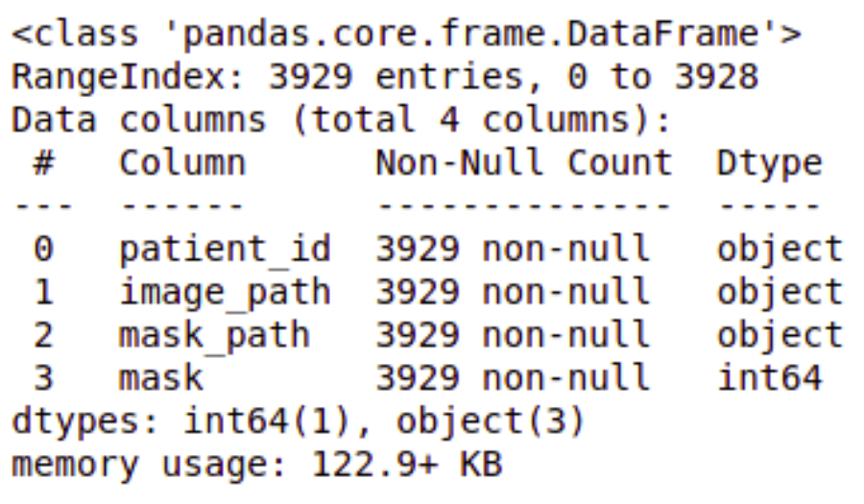Screen dimensions: 864x504
Task: Select the image_path column name
Action: tap(225, 294)
